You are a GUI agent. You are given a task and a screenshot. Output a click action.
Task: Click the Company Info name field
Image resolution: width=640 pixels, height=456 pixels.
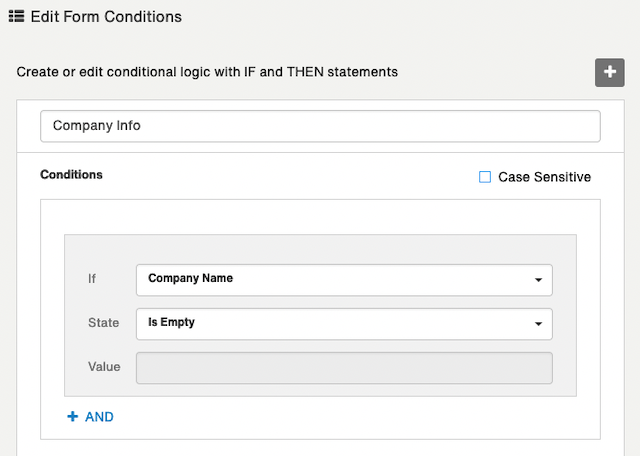(320, 126)
